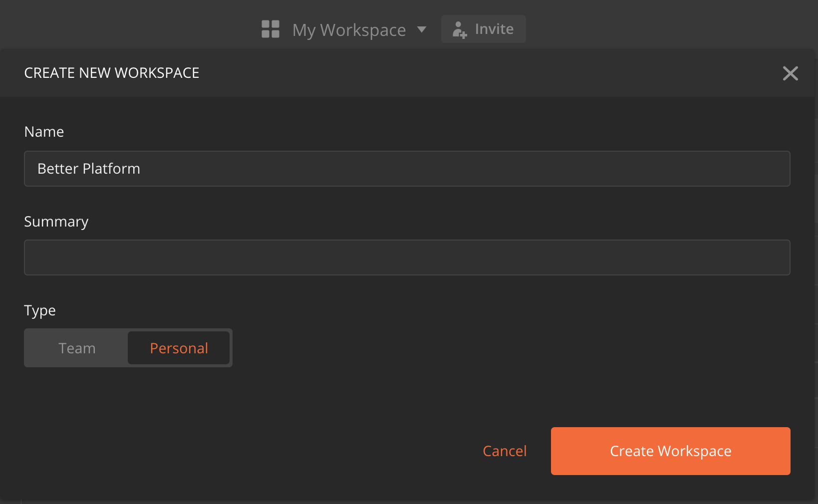Focus the Name input field
The image size is (818, 504).
point(407,169)
